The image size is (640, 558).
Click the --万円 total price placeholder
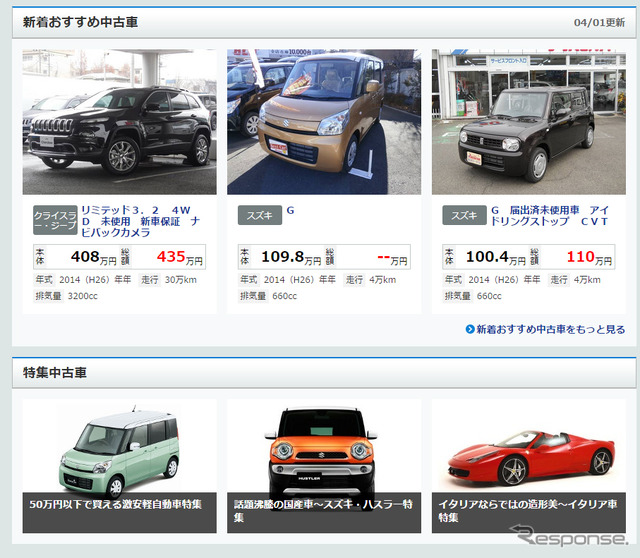click(392, 258)
